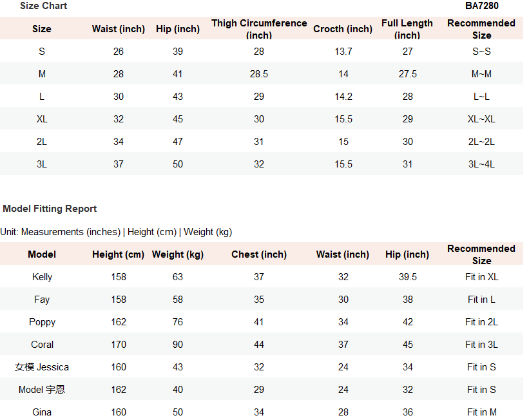Screen dimensions: 529x420
Task: Click the Waist (inch) column header
Action: pos(119,29)
